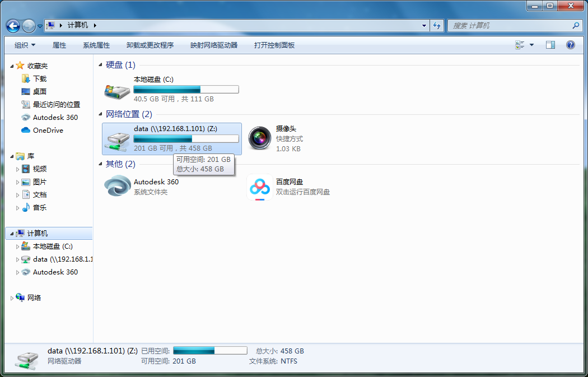Select Autodesk 360 under 收藏夹
The image size is (588, 377).
coord(50,118)
